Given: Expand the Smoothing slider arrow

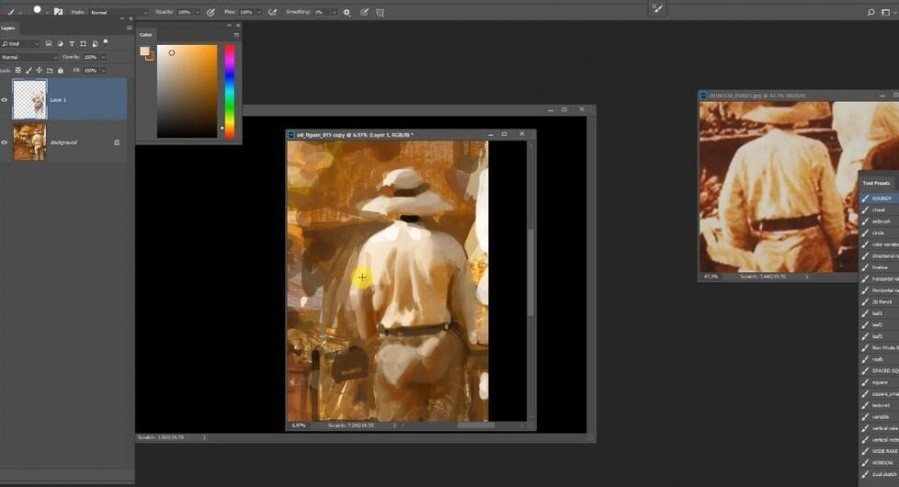Looking at the screenshot, I should pyautogui.click(x=334, y=12).
